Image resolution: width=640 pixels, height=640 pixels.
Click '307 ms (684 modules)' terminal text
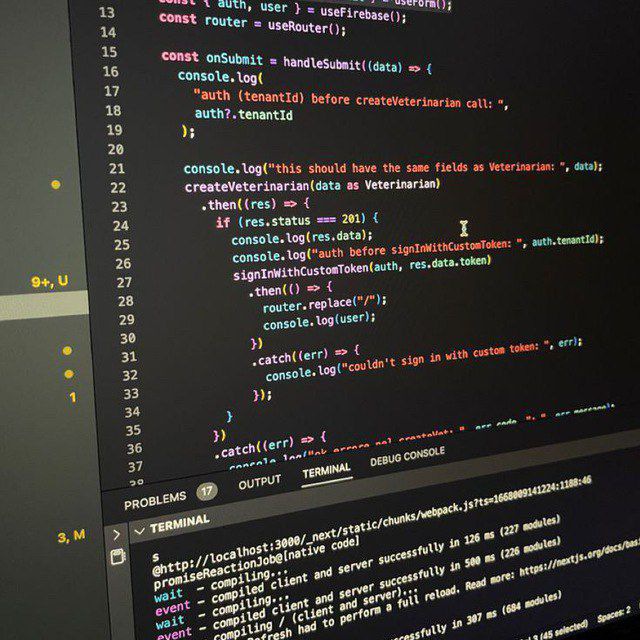pos(514,607)
